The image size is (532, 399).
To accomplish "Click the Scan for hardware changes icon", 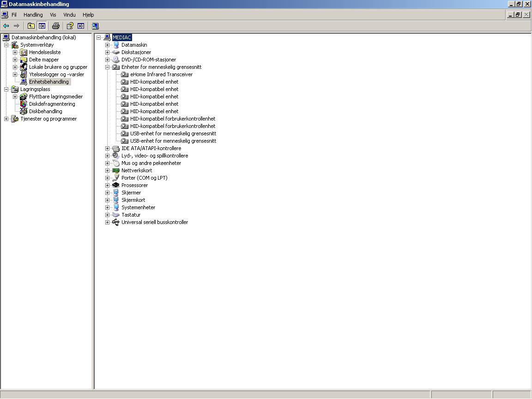I will (x=95, y=26).
